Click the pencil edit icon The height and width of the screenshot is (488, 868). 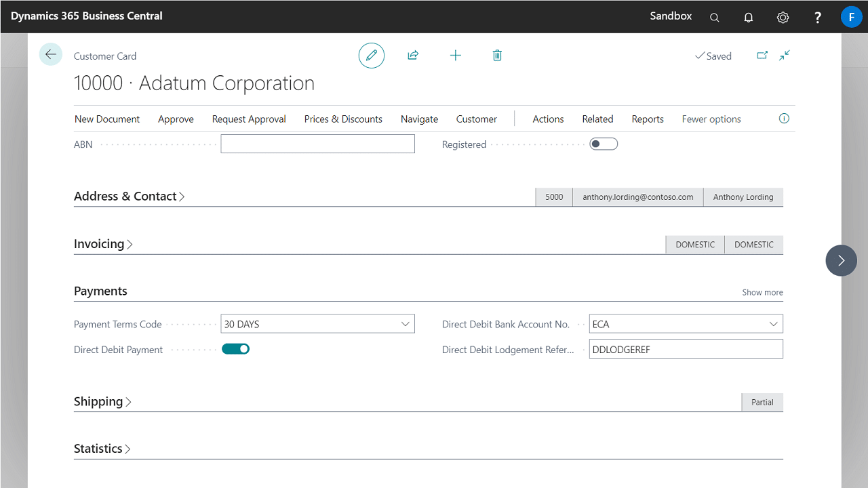click(x=371, y=56)
